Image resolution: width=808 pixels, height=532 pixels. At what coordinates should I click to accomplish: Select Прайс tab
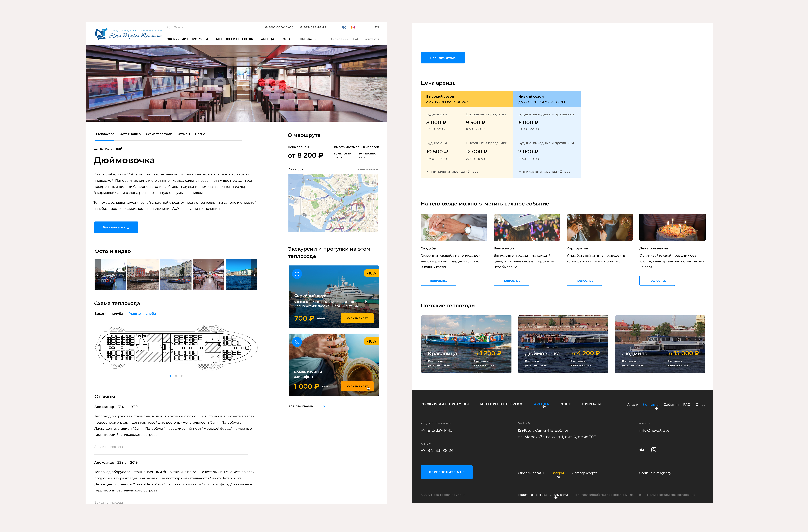pos(200,134)
